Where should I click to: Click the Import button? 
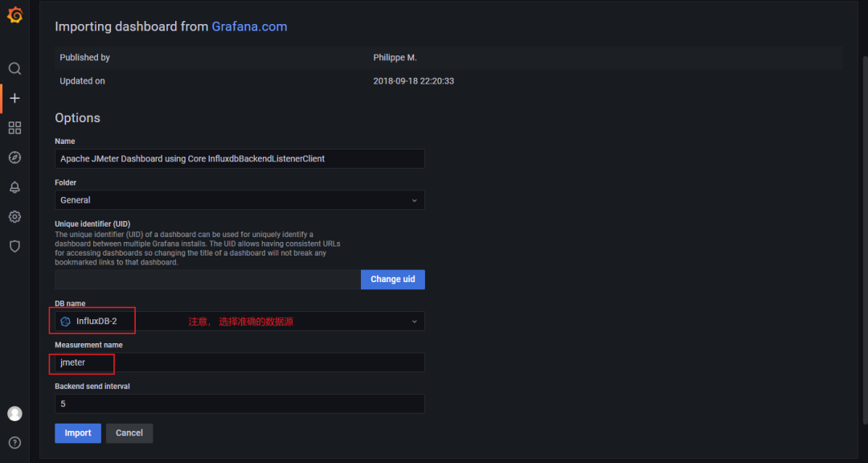click(77, 432)
